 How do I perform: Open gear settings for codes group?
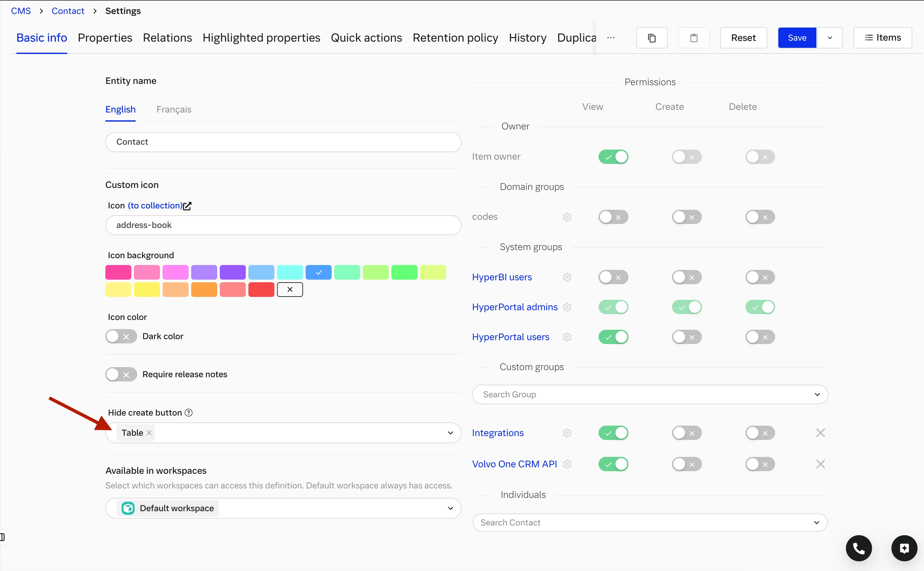coord(567,217)
